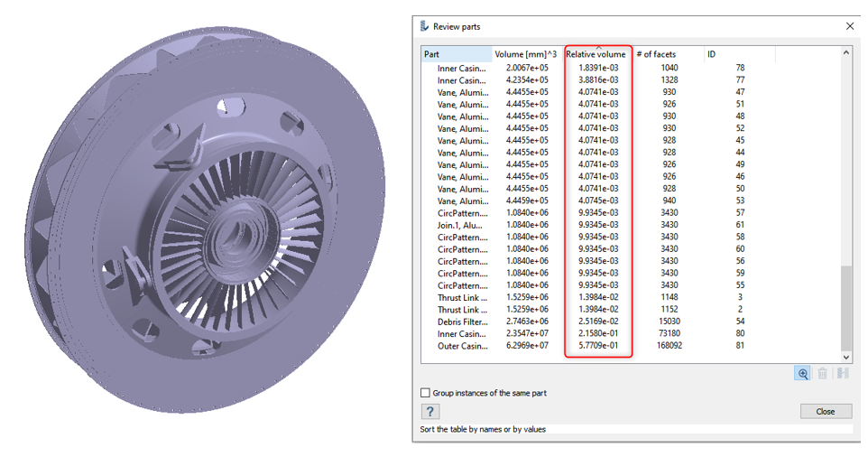This screenshot has height=457, width=868.
Task: Select the Thrust Link row with ID 3
Action: point(462,297)
